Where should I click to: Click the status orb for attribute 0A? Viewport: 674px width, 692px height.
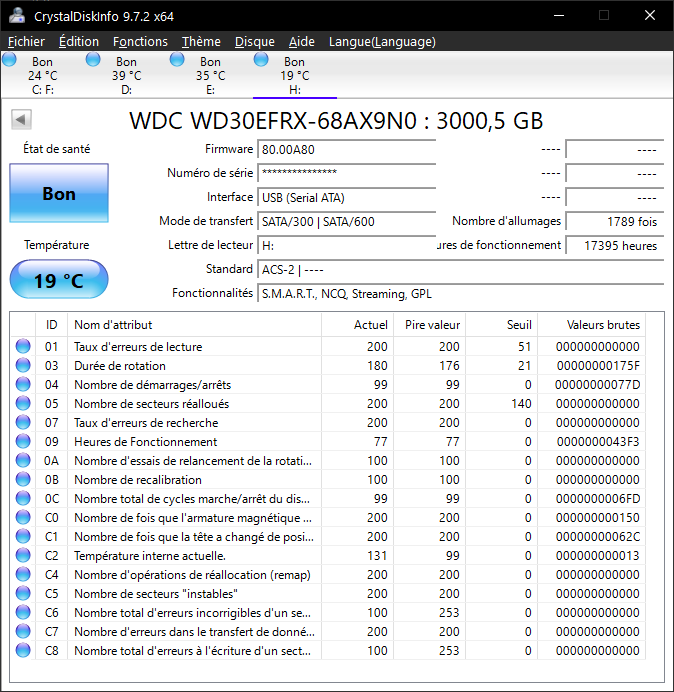pos(23,460)
